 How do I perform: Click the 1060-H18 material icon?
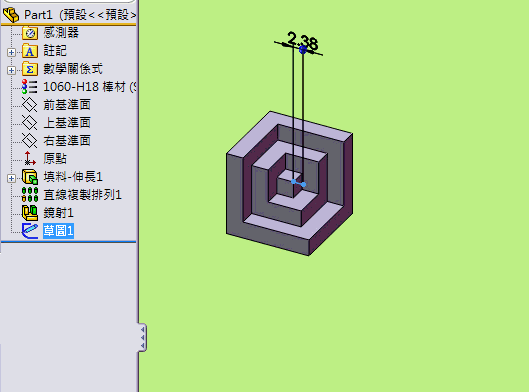click(x=30, y=87)
